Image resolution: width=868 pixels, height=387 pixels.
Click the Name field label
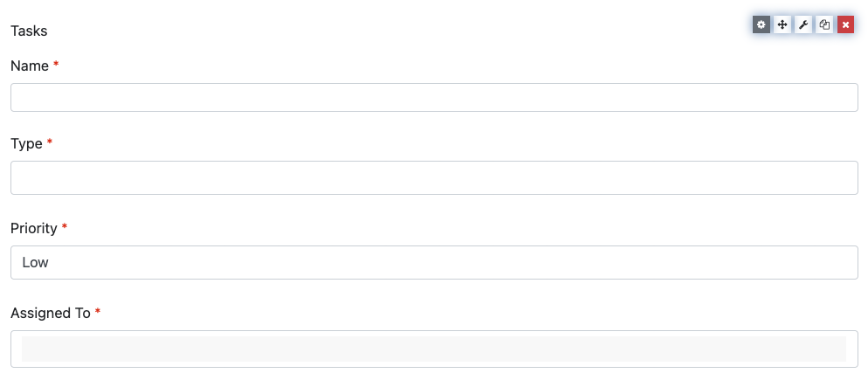(29, 66)
